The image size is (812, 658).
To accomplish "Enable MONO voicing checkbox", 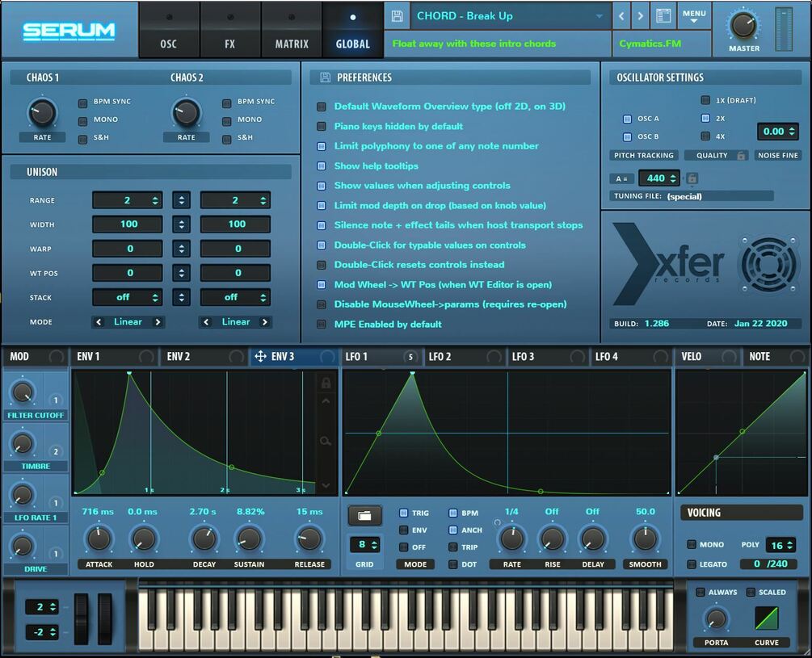I will point(692,544).
